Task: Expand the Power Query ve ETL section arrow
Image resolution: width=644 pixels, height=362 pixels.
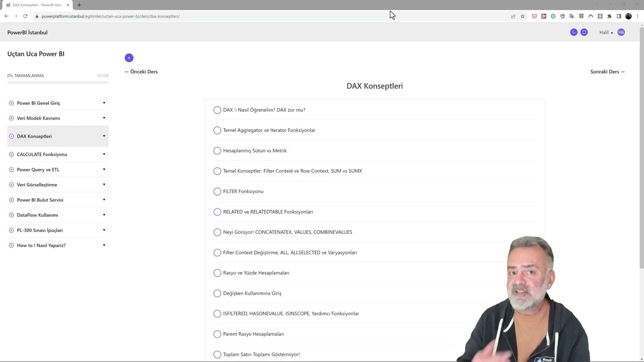Action: tap(104, 169)
